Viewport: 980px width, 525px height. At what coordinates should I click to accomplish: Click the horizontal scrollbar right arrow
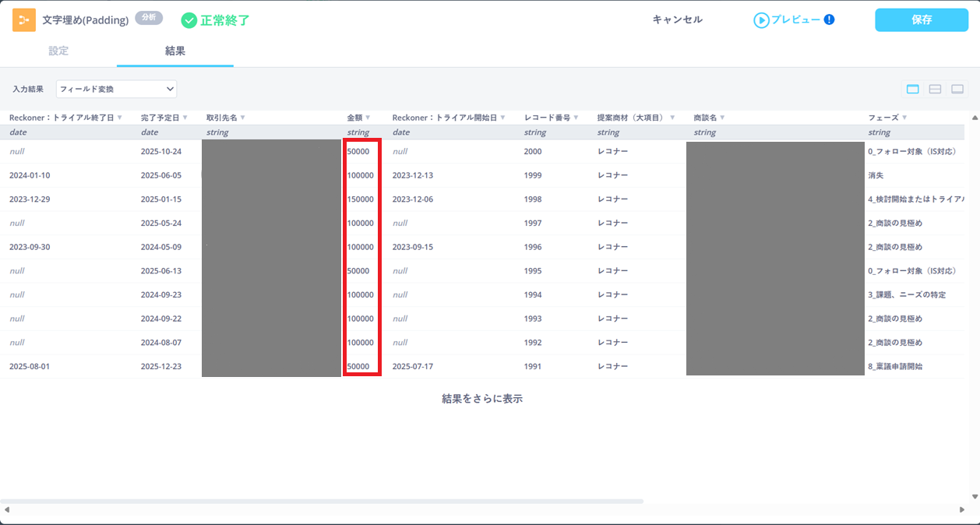[961, 509]
